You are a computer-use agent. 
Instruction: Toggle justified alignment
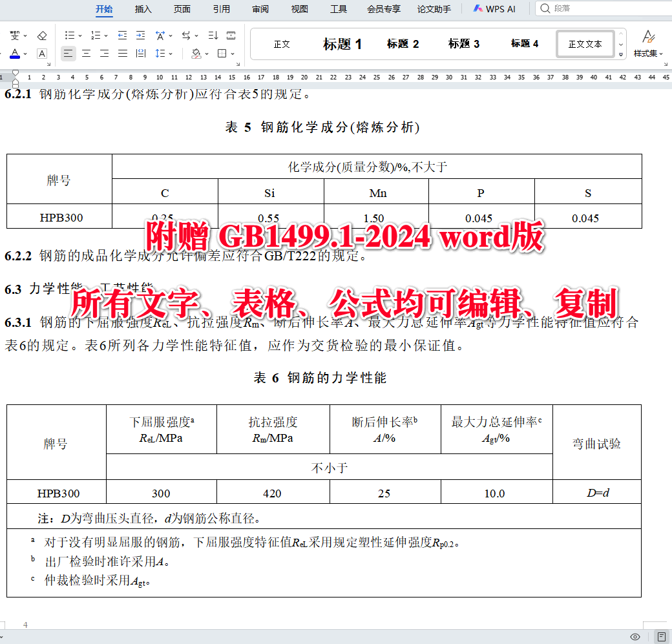(123, 54)
